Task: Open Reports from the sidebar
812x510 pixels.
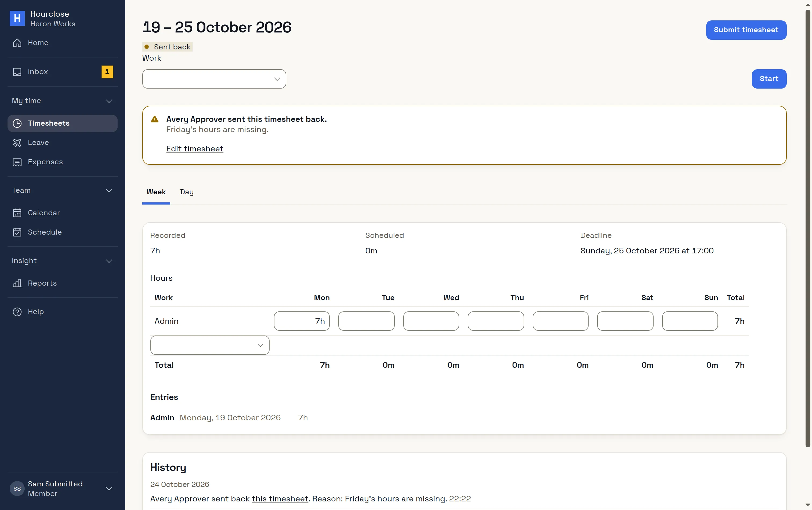Action: click(62, 283)
